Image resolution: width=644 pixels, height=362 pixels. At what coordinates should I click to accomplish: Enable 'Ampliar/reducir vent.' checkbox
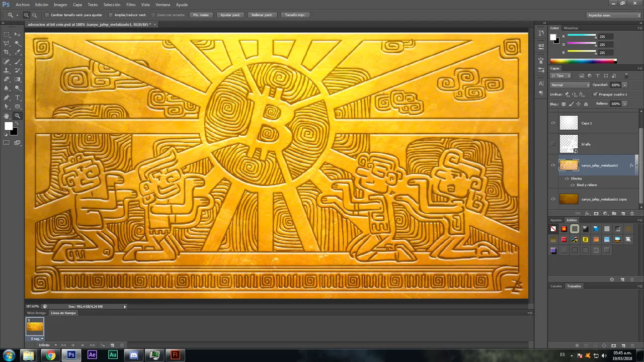(x=111, y=15)
